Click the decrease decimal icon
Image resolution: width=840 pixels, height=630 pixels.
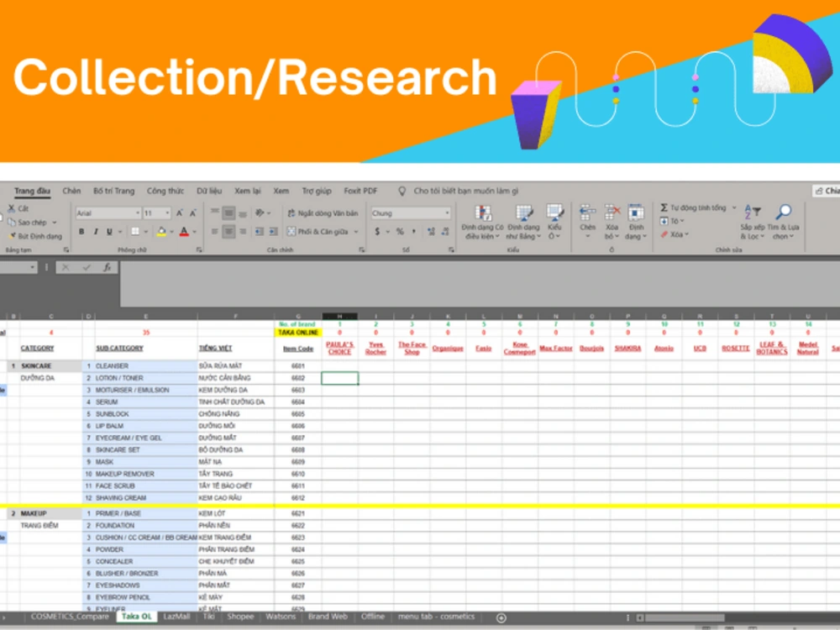pos(445,232)
